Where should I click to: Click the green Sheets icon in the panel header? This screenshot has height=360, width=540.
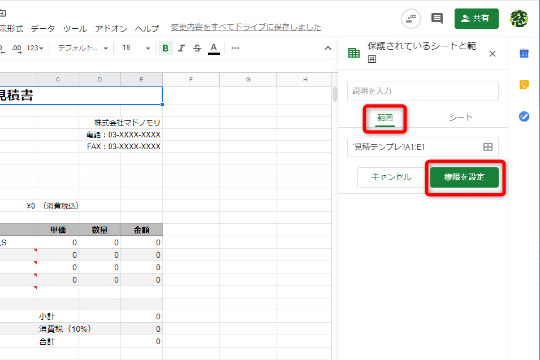[354, 53]
